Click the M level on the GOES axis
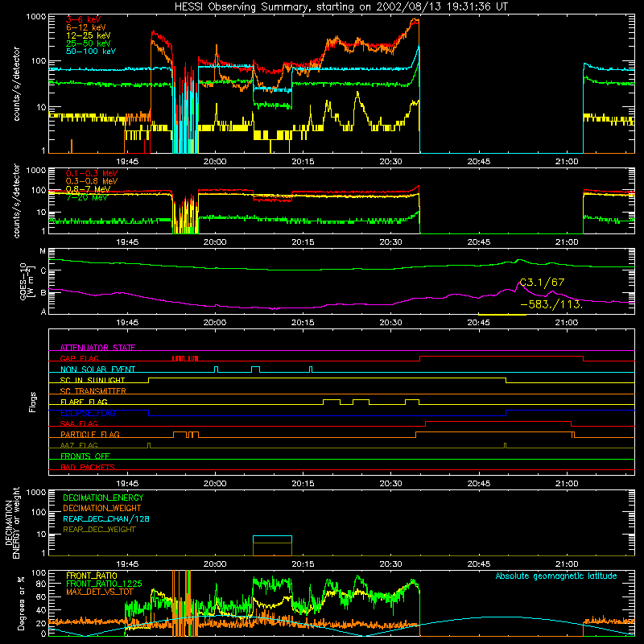 click(43, 251)
